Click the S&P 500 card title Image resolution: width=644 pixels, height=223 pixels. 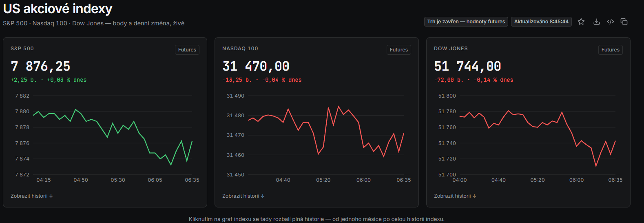[x=22, y=49]
